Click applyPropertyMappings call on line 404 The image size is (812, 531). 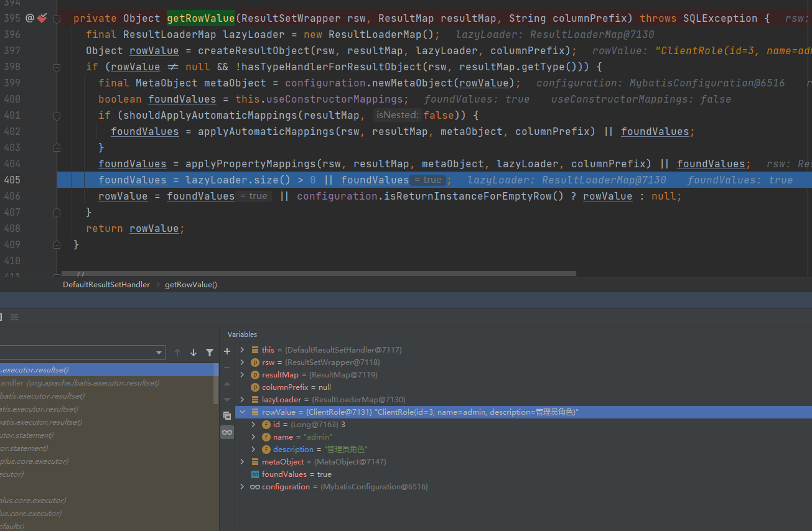(x=251, y=164)
